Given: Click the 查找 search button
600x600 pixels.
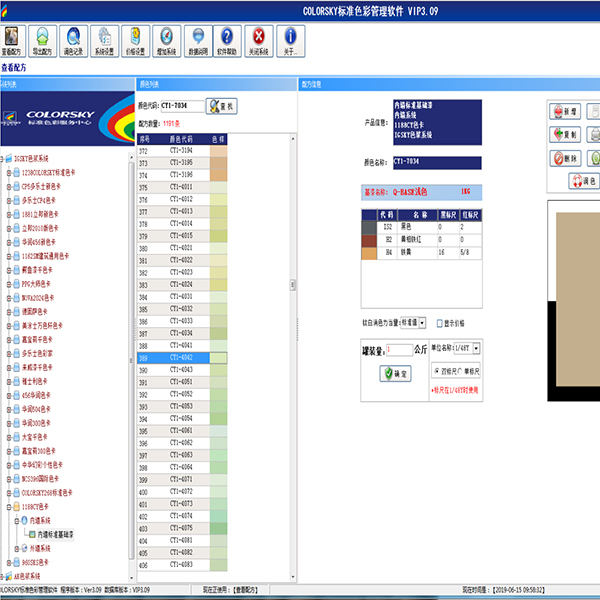Looking at the screenshot, I should (220, 105).
